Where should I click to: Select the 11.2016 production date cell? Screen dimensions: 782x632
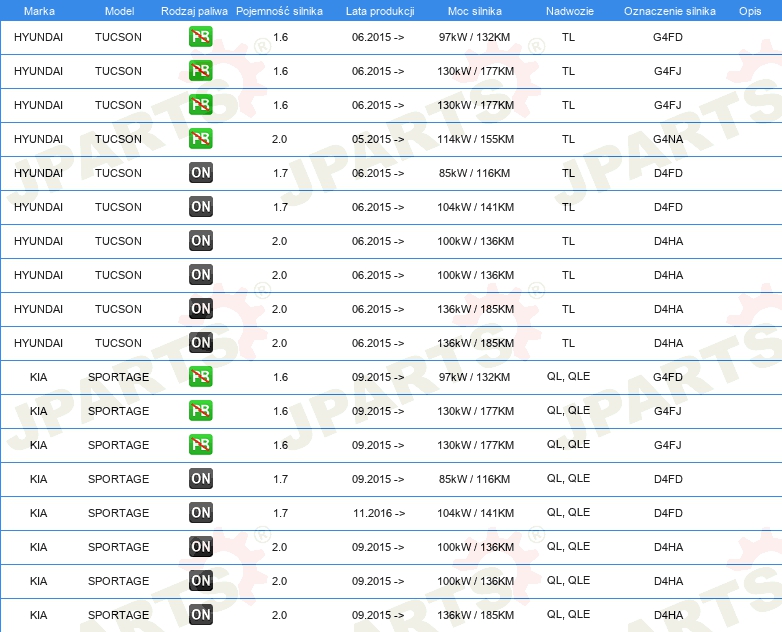378,513
